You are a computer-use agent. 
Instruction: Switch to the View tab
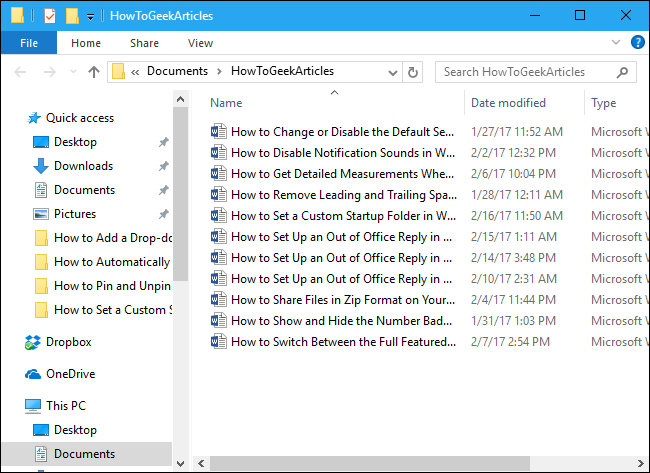pos(200,43)
